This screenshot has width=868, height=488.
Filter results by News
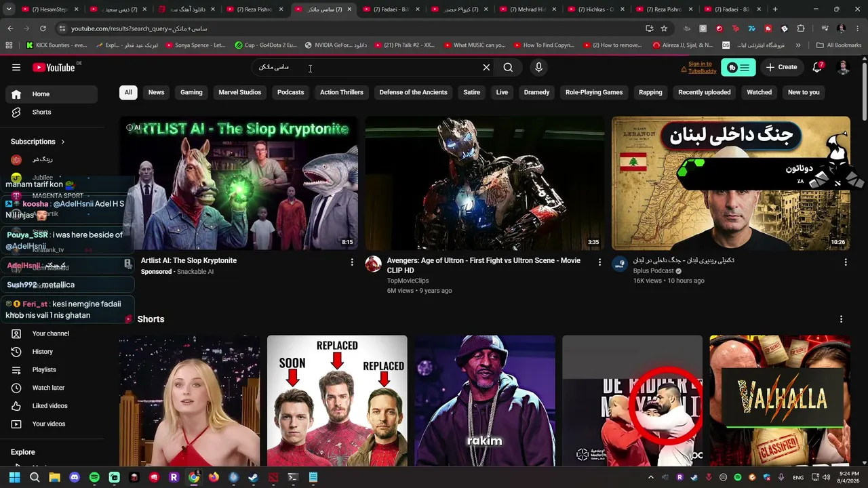(x=156, y=92)
